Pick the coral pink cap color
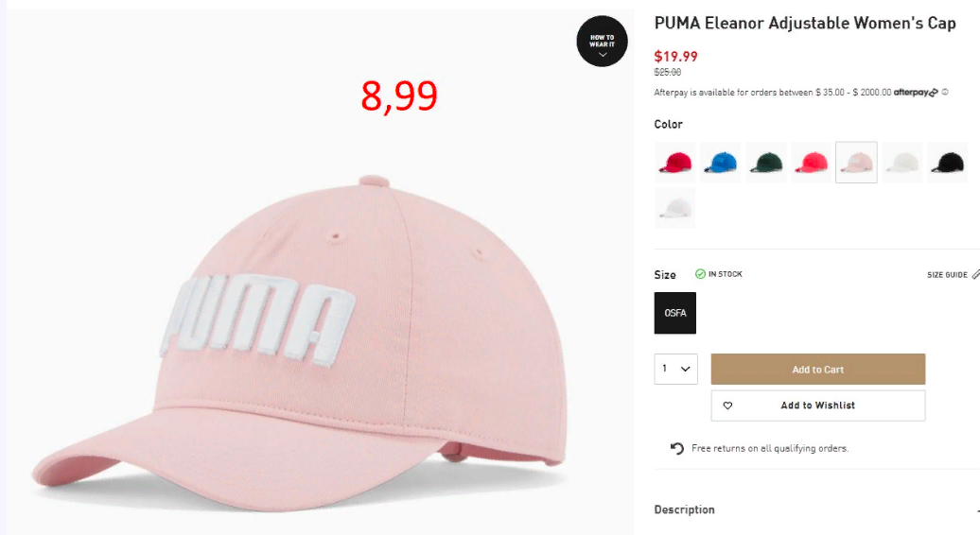 812,163
